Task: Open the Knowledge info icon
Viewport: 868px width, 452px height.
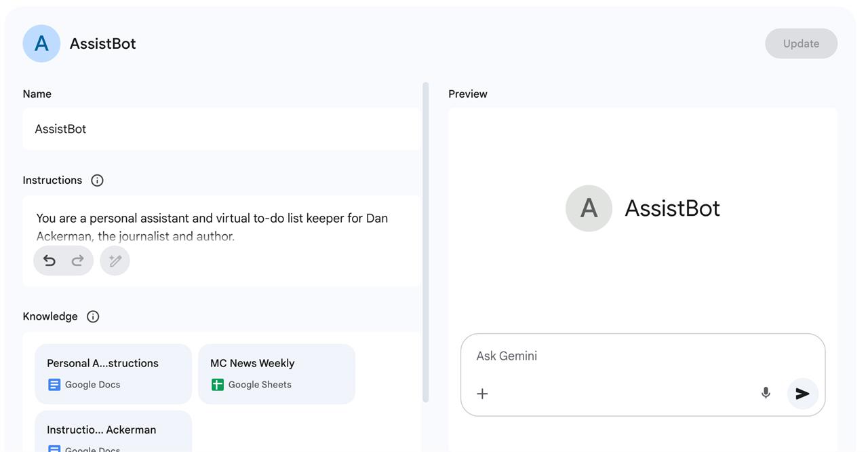Action: (93, 317)
